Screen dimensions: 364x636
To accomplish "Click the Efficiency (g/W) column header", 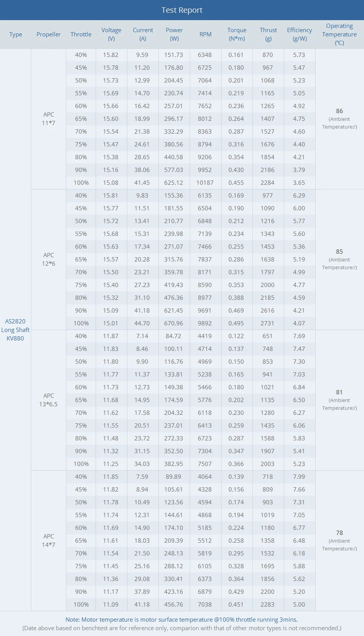I will pos(299,34).
